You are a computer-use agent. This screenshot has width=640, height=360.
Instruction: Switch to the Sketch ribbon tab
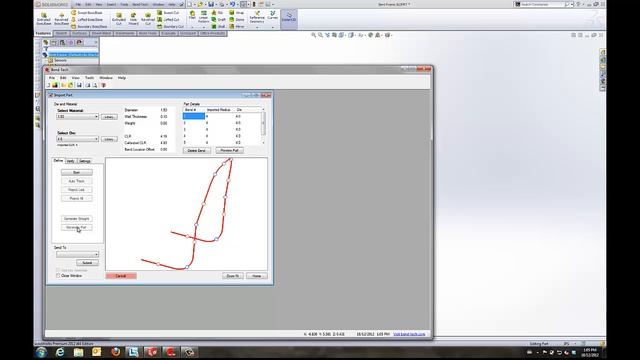pyautogui.click(x=61, y=33)
